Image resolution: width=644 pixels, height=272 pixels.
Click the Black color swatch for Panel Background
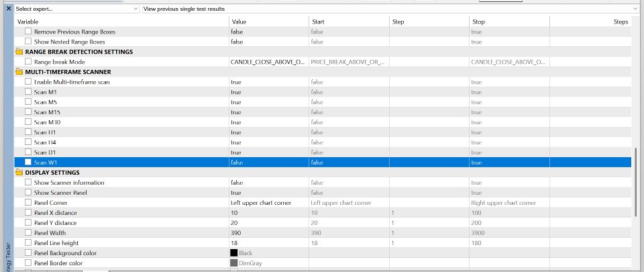tap(233, 253)
